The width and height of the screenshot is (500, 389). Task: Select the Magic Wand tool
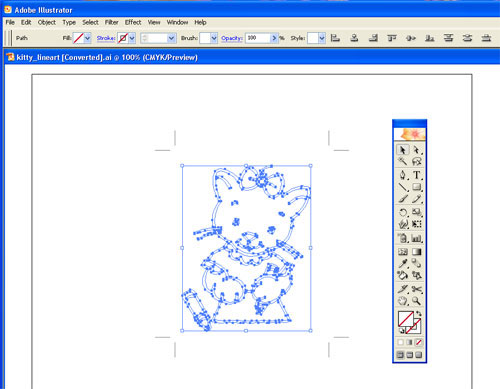(403, 162)
